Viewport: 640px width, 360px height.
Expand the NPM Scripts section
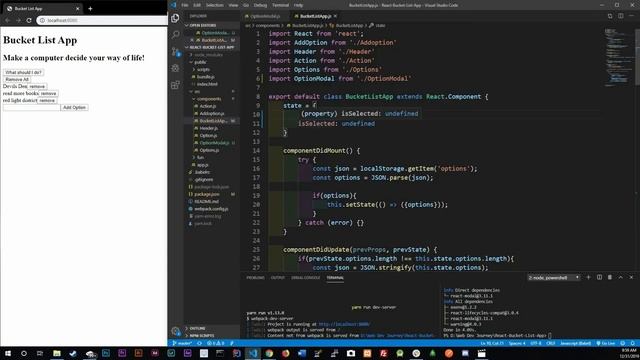(202, 336)
